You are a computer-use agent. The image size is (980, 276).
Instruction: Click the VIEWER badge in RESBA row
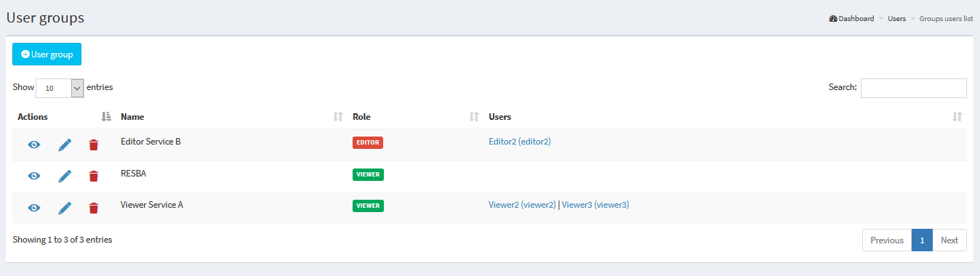(368, 174)
